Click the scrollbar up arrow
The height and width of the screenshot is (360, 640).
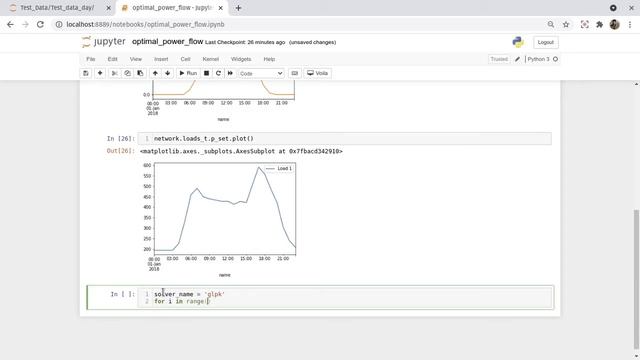(636, 84)
